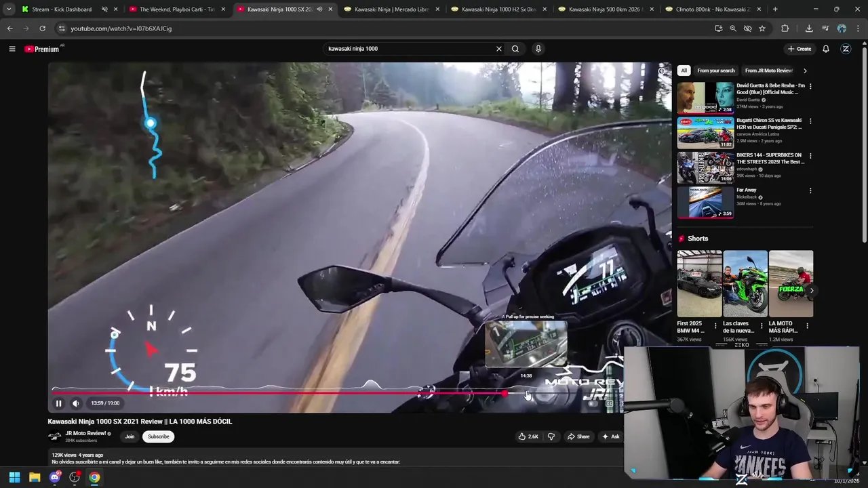Open the Ask AI button
The image size is (868, 488).
click(610, 436)
